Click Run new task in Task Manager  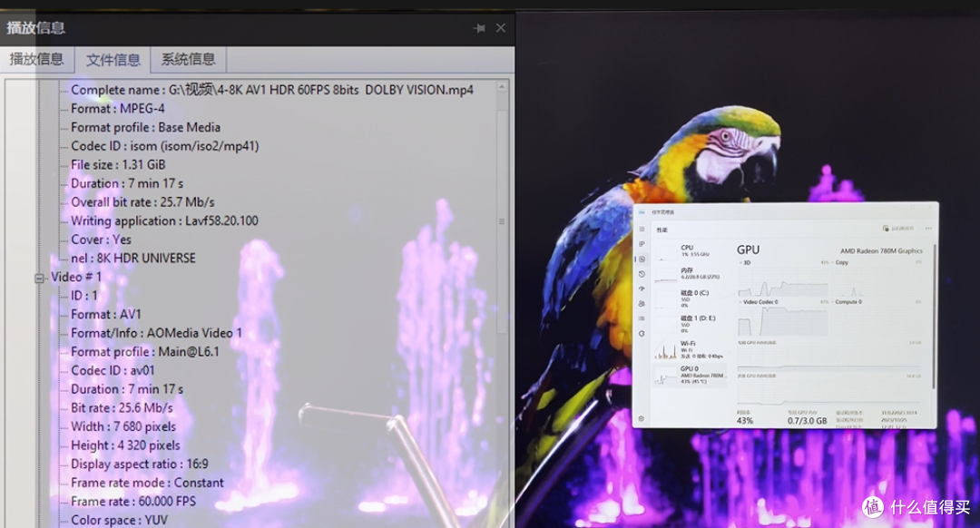(898, 228)
